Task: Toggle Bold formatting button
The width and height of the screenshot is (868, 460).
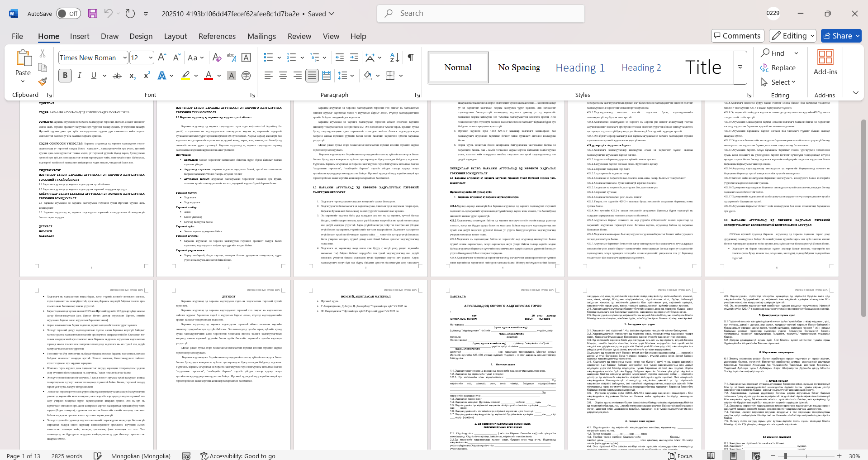Action: [65, 76]
